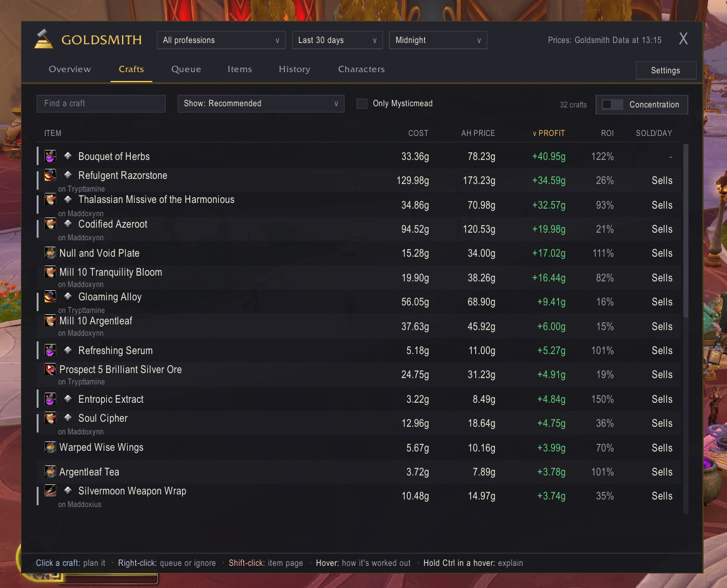Click the Bouquet of Herbs item icon
This screenshot has height=588, width=727.
click(x=50, y=156)
